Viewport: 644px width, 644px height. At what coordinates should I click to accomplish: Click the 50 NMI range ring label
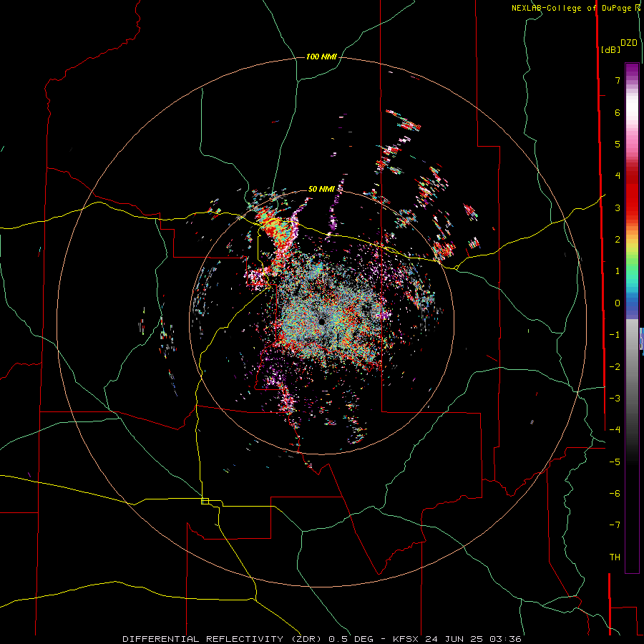click(x=321, y=189)
